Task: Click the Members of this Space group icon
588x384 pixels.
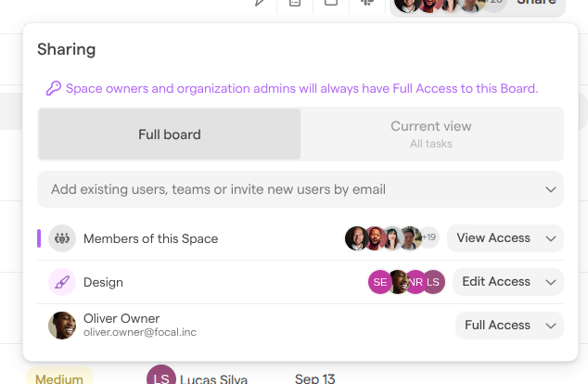Action: [x=62, y=238]
